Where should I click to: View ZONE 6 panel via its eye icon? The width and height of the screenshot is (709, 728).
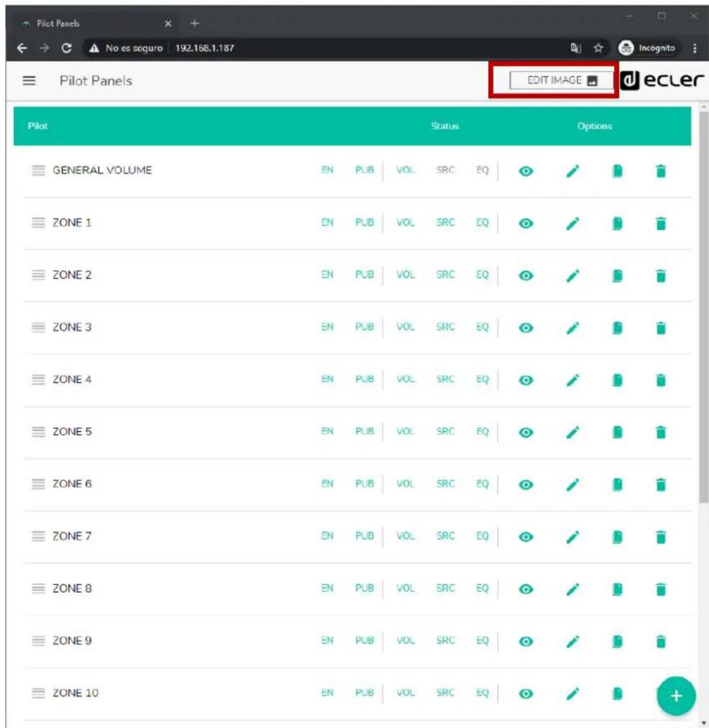coord(525,485)
